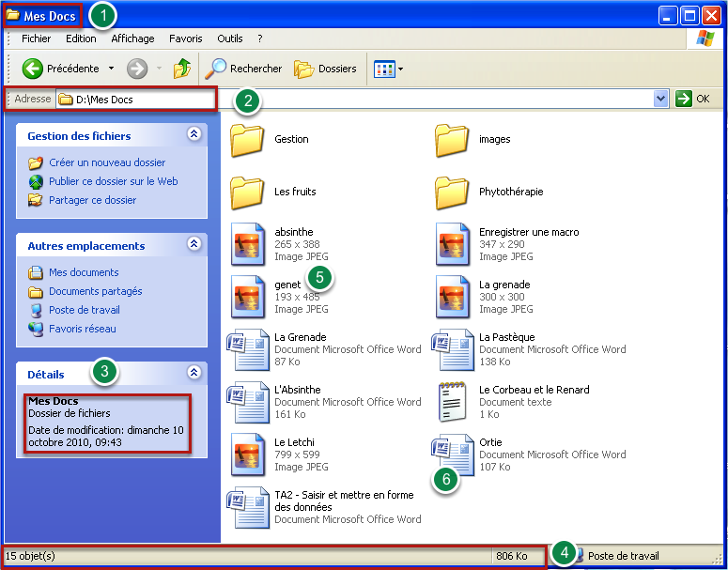Click 'Poste de travail' in status bar
This screenshot has height=570, width=728.
click(x=623, y=556)
